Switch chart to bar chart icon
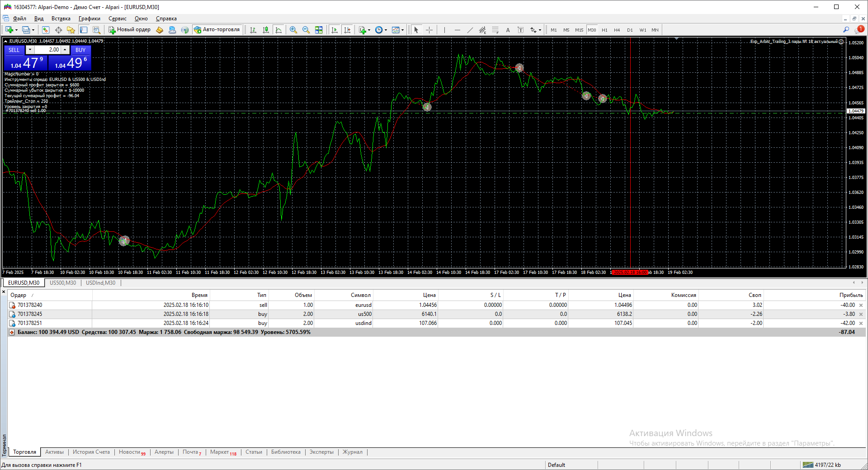The width and height of the screenshot is (868, 470). 253,30
